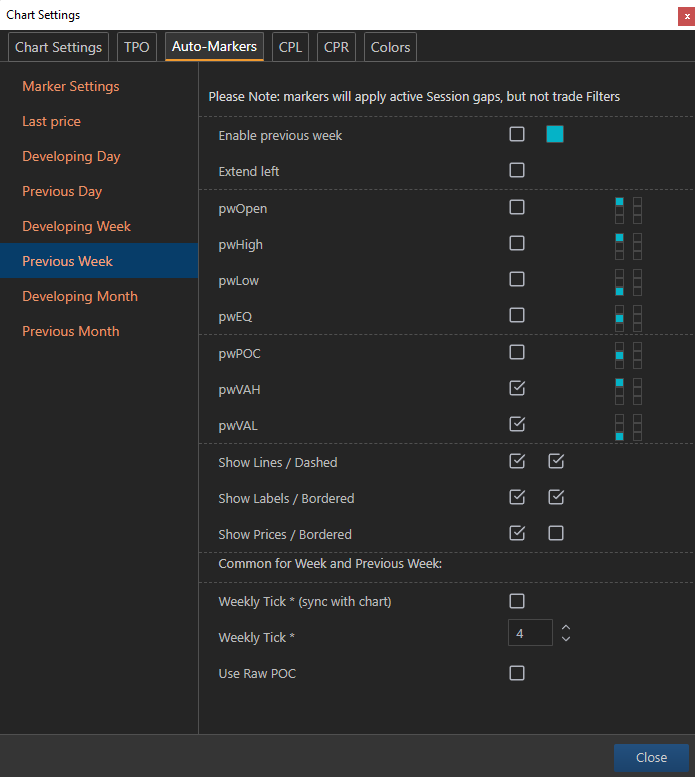The image size is (695, 777).
Task: Open pwPOC label position selector icon
Action: coord(628,355)
